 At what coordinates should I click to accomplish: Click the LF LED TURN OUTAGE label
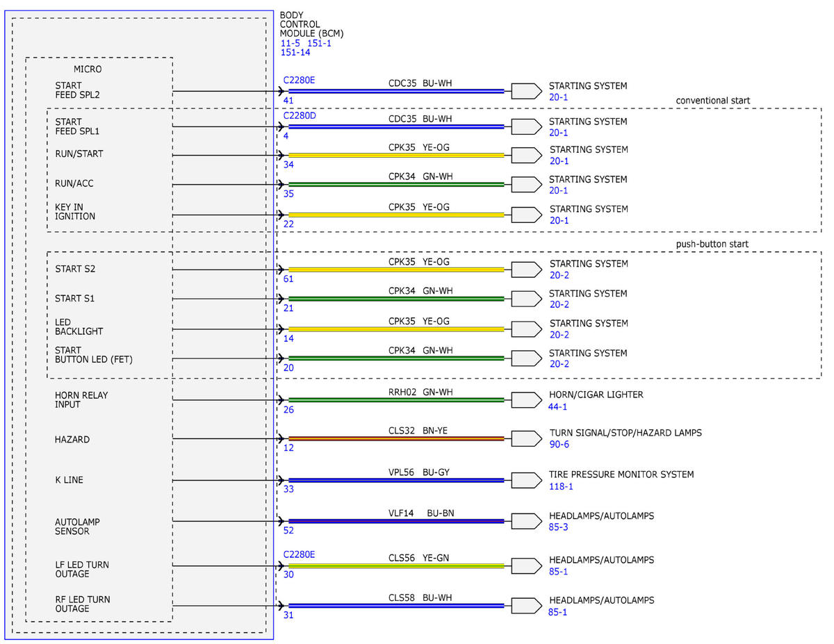pos(81,570)
